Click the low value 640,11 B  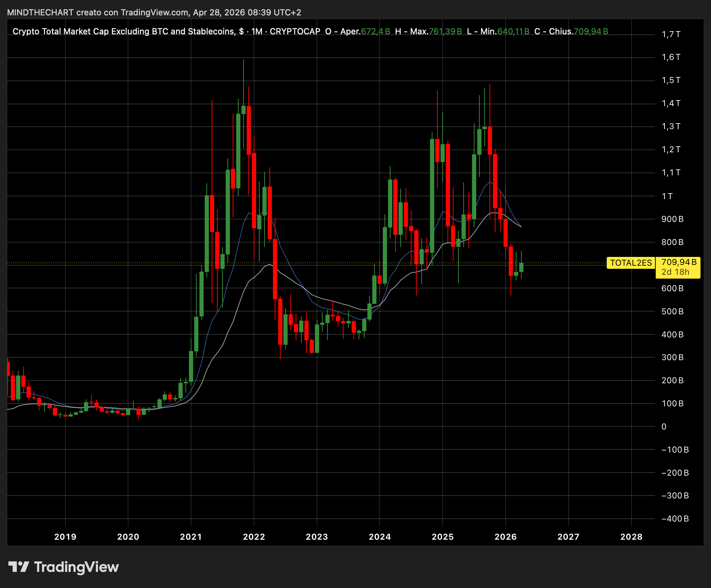513,31
